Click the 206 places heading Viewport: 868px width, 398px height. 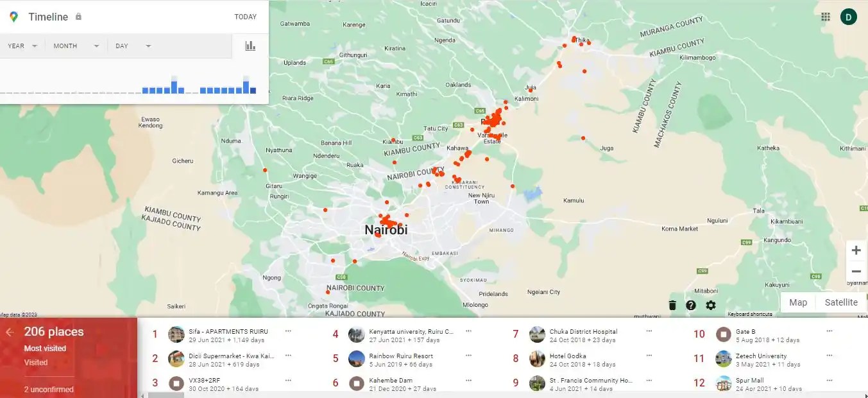tap(54, 332)
